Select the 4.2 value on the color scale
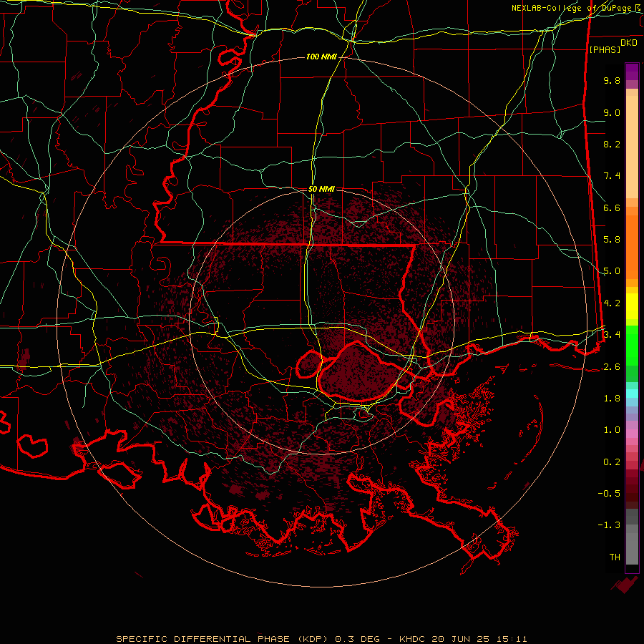Screen dimensions: 644x644 pyautogui.click(x=612, y=303)
